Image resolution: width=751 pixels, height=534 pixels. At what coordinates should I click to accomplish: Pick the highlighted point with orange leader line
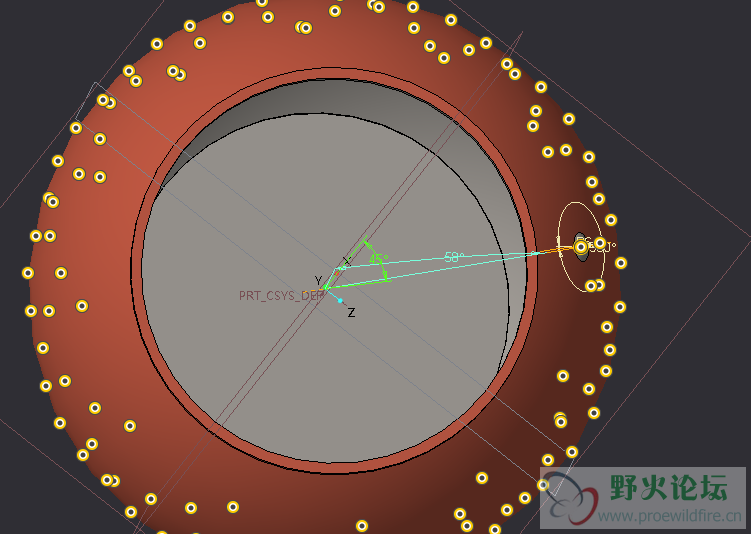click(x=581, y=247)
